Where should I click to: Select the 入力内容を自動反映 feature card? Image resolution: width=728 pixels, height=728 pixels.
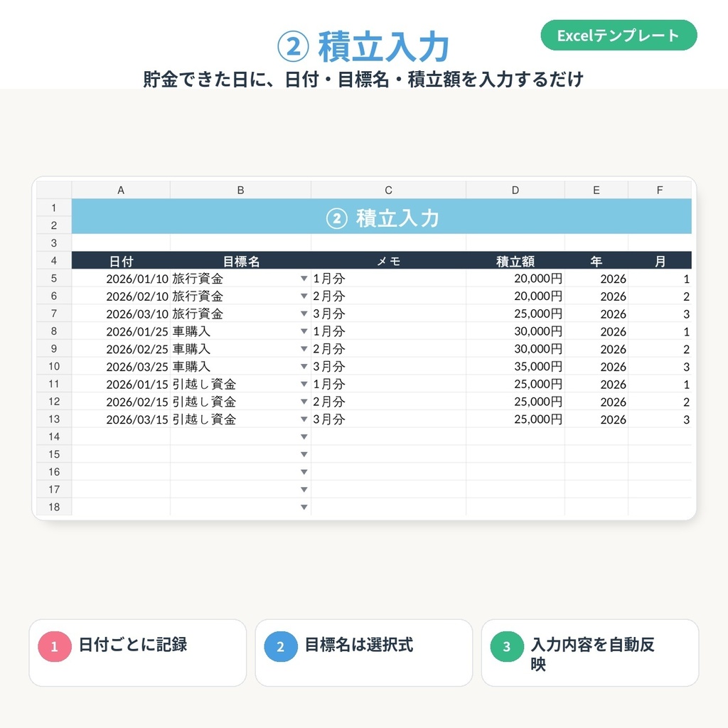590,653
